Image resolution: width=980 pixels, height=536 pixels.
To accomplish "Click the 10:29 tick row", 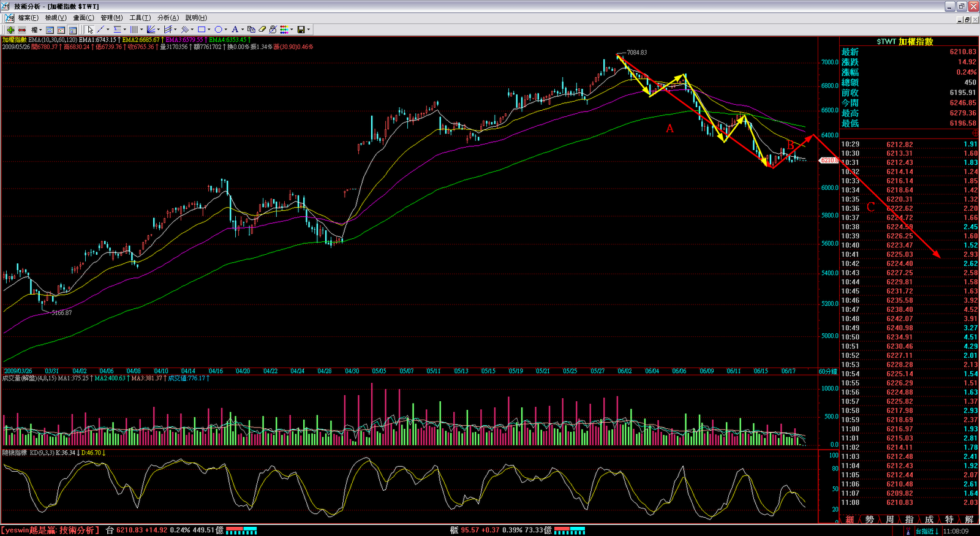I will point(909,145).
